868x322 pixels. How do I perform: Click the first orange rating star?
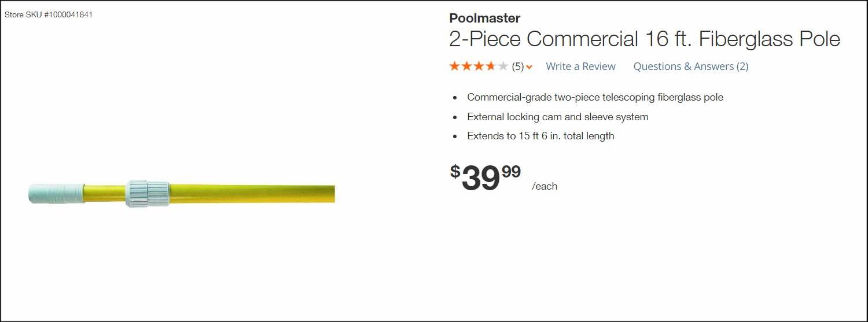click(455, 66)
